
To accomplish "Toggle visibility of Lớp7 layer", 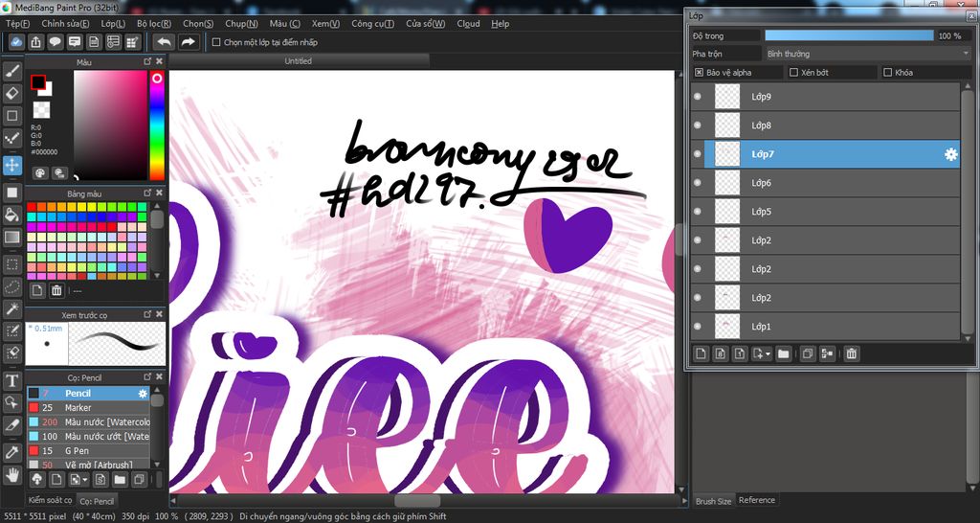I will click(x=698, y=154).
